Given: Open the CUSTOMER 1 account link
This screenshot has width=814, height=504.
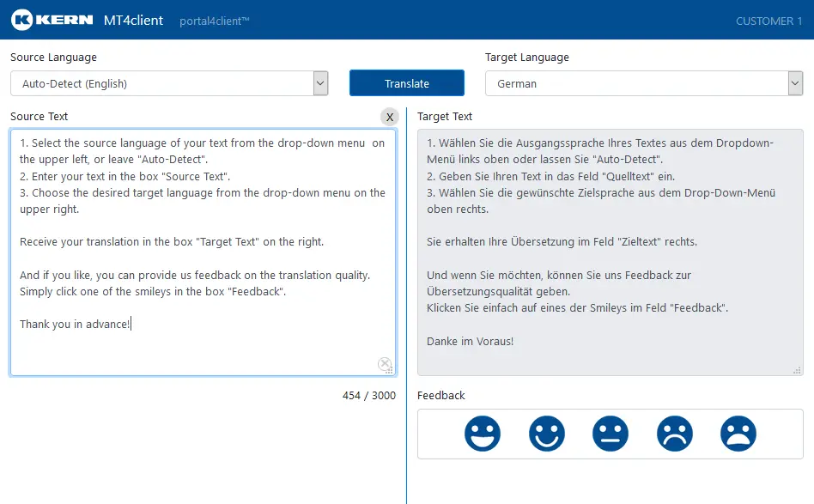Looking at the screenshot, I should 768,21.
